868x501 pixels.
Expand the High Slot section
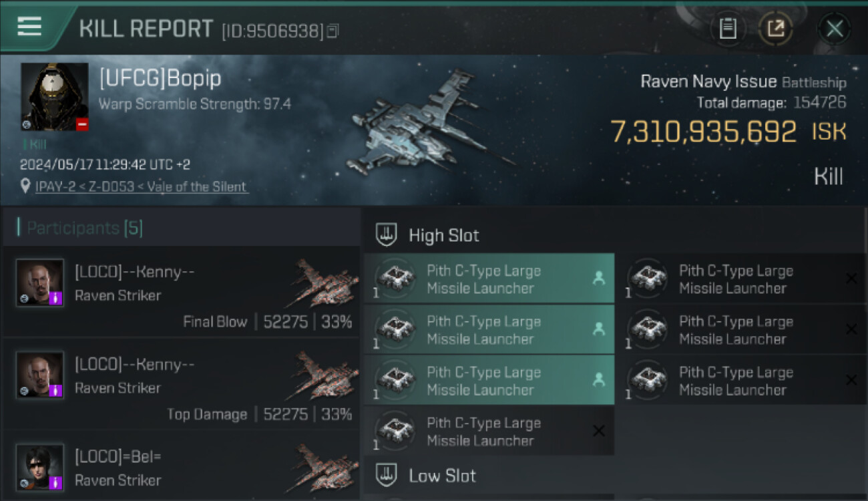(x=444, y=235)
